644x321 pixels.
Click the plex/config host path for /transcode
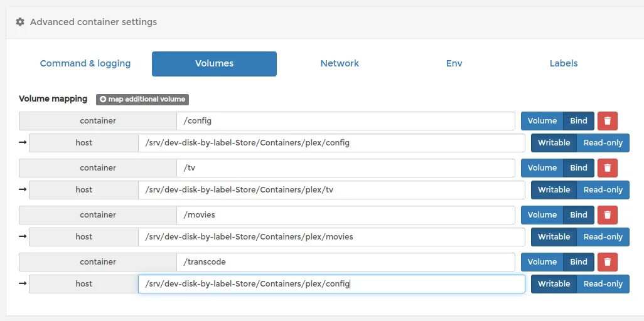(331, 284)
